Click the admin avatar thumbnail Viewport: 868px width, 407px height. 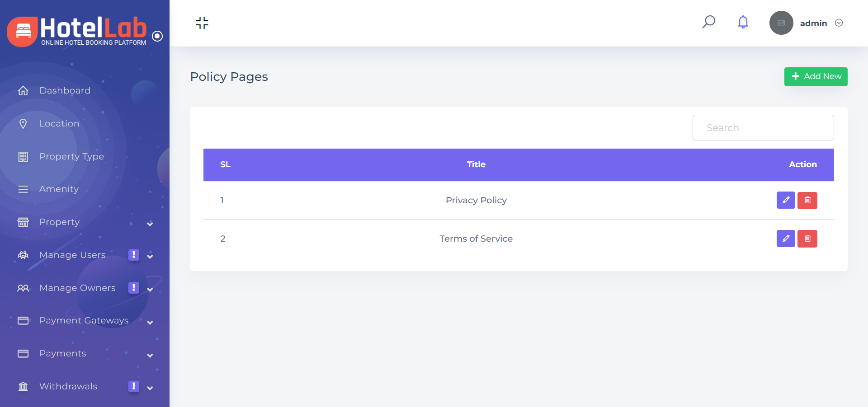pos(781,23)
